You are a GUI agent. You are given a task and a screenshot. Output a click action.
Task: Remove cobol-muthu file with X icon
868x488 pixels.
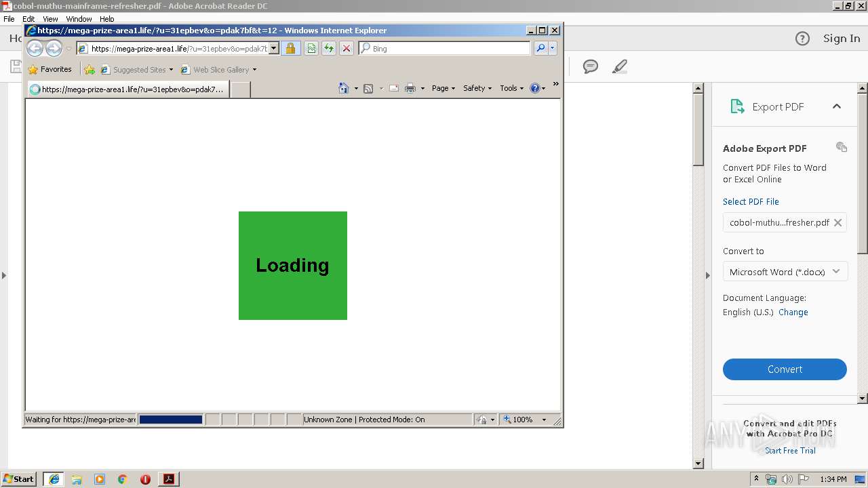837,222
